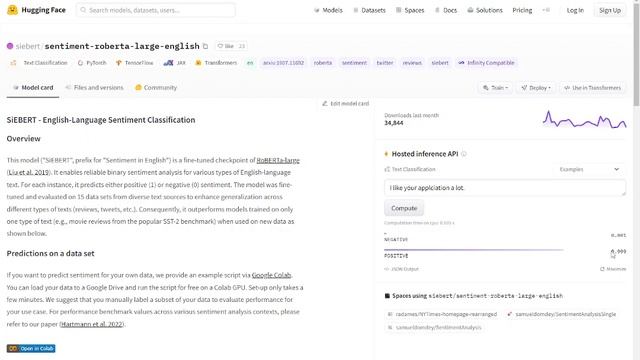Click Use in Transformers button

point(593,88)
